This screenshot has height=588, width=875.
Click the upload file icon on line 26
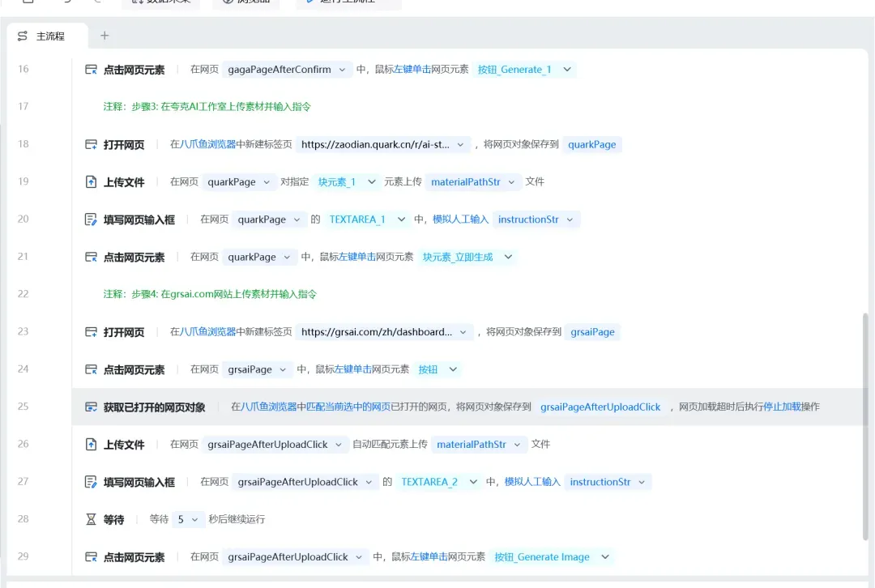[91, 444]
